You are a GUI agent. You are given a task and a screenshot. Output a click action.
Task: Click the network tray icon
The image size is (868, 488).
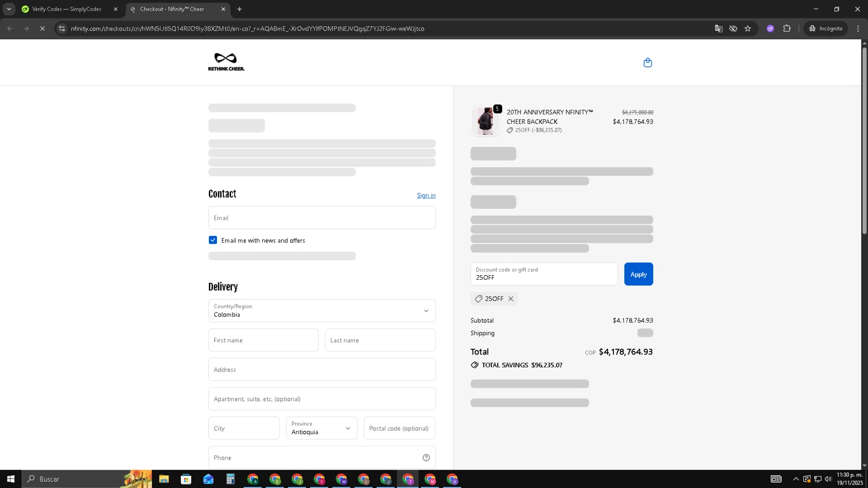(x=818, y=479)
